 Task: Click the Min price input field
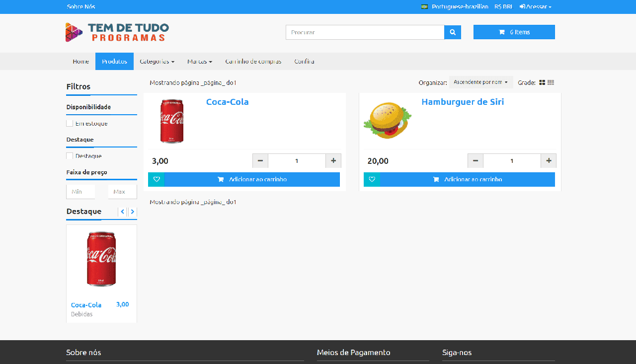coord(80,191)
